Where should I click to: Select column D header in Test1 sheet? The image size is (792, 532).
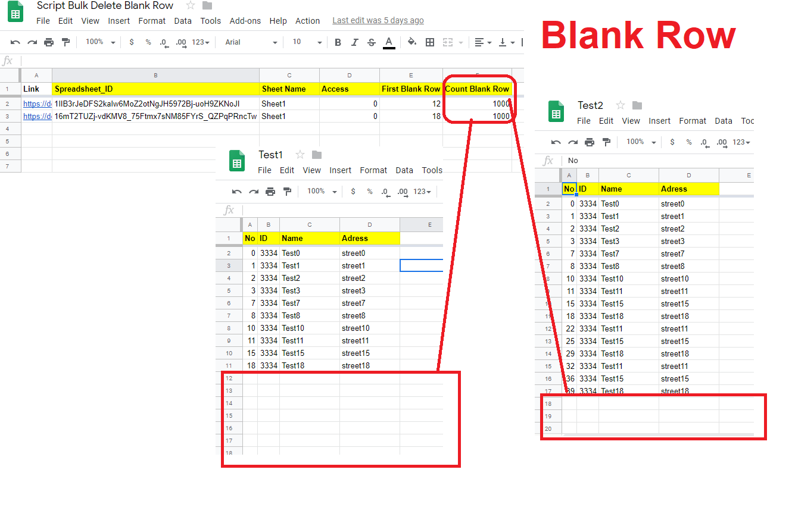(370, 224)
